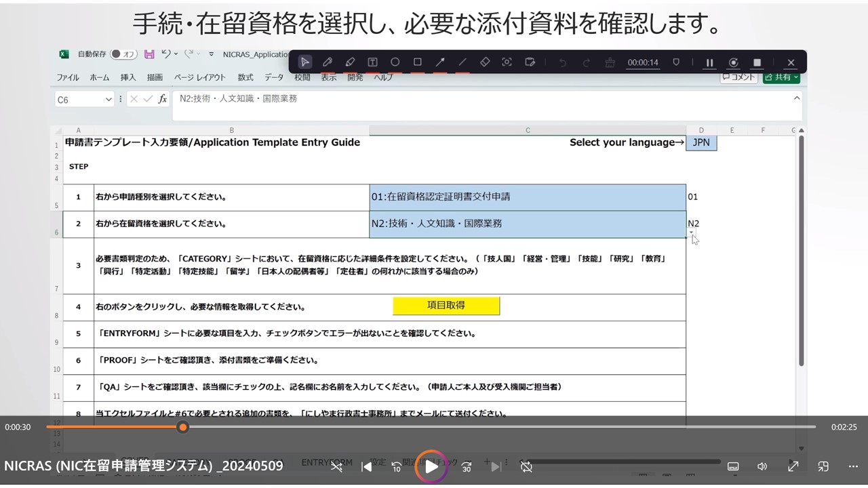868x488 pixels.
Task: Pause the screen recording
Action: 709,62
